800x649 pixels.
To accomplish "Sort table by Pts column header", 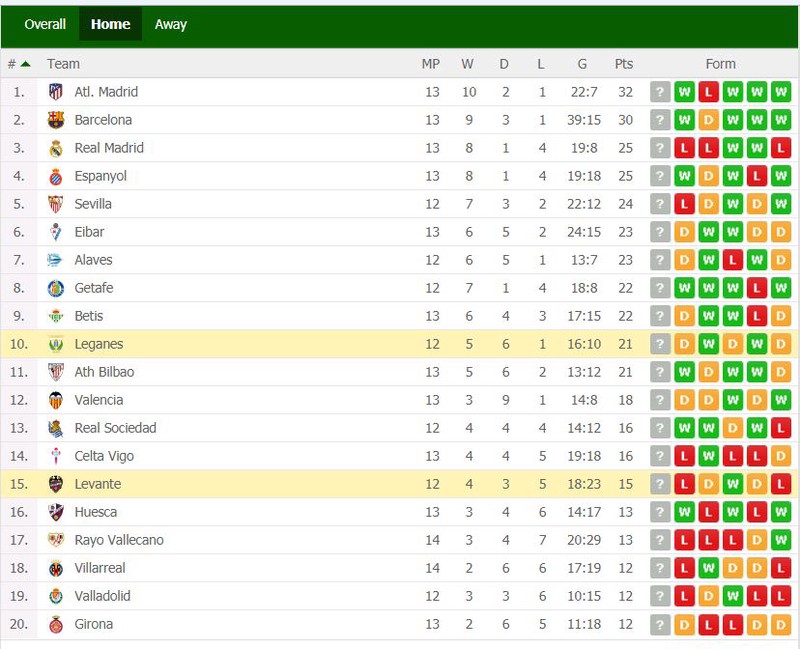I will coord(623,64).
